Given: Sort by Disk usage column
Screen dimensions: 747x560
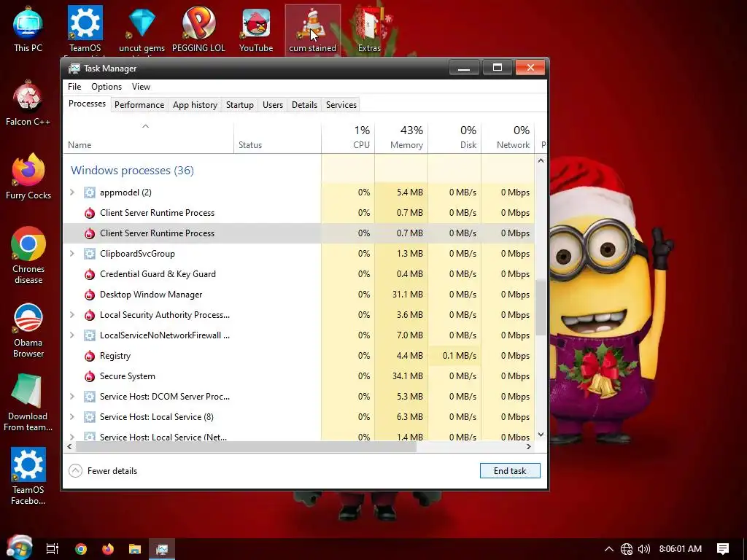Looking at the screenshot, I should pos(454,138).
